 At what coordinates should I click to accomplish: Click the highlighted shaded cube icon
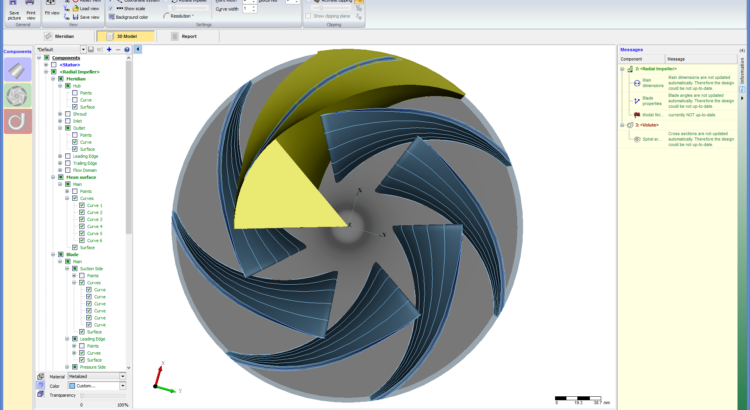pyautogui.click(x=41, y=386)
